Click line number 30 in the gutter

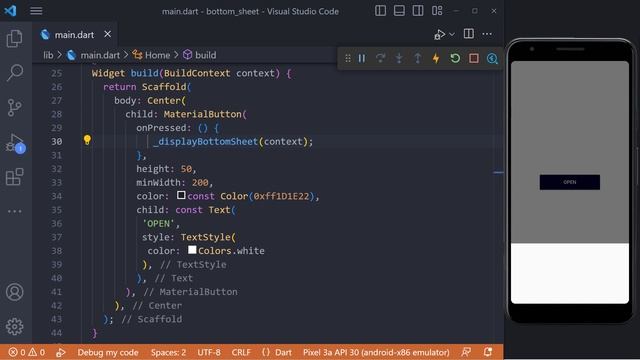(x=57, y=142)
